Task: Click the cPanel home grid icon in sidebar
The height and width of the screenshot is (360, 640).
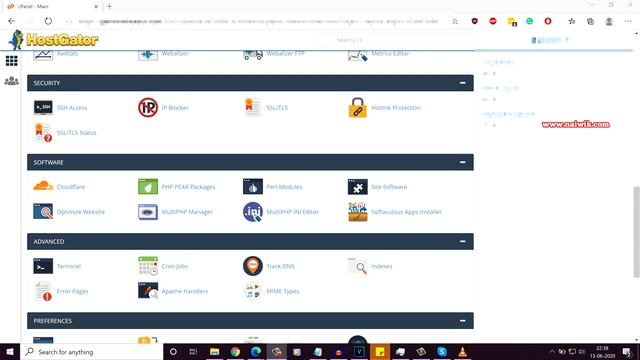Action: pyautogui.click(x=11, y=61)
